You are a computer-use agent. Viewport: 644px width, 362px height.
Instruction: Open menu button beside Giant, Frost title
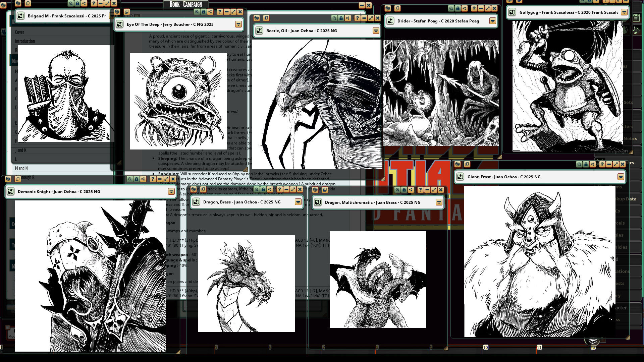pyautogui.click(x=621, y=177)
